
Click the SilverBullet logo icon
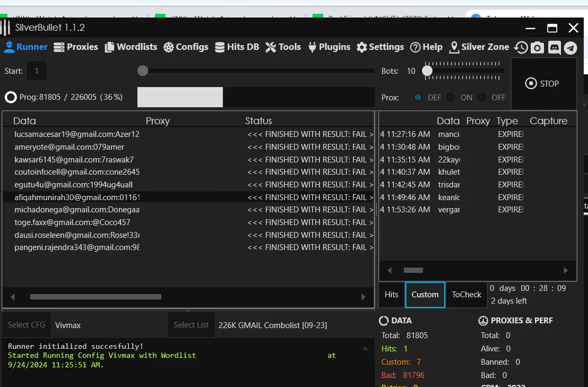[5, 28]
